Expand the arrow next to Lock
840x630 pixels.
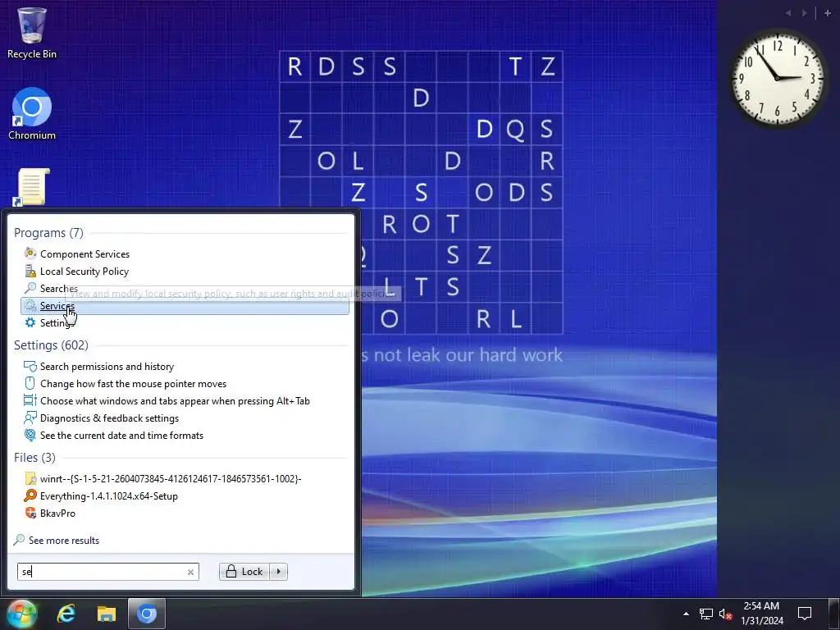(279, 572)
